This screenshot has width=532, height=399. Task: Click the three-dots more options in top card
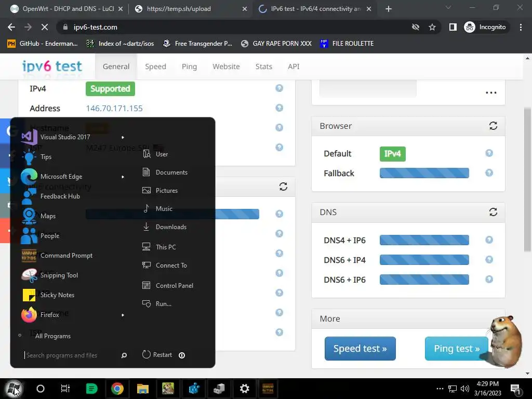tap(491, 92)
